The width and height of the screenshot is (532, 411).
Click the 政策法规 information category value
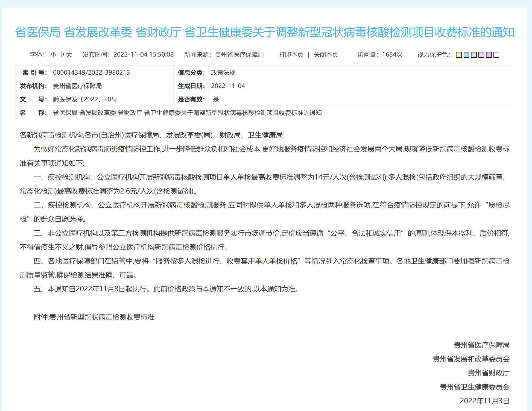click(223, 72)
